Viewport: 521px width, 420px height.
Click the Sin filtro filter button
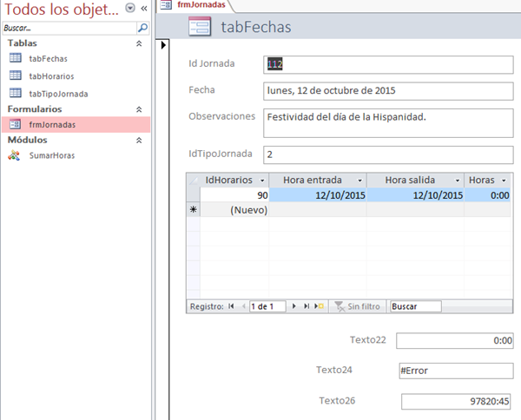tap(357, 306)
